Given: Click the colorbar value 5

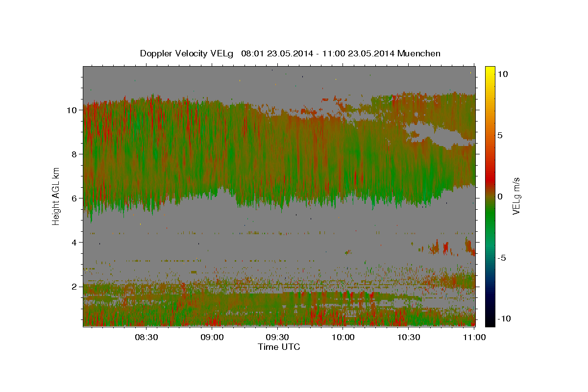Looking at the screenshot, I should (x=500, y=135).
